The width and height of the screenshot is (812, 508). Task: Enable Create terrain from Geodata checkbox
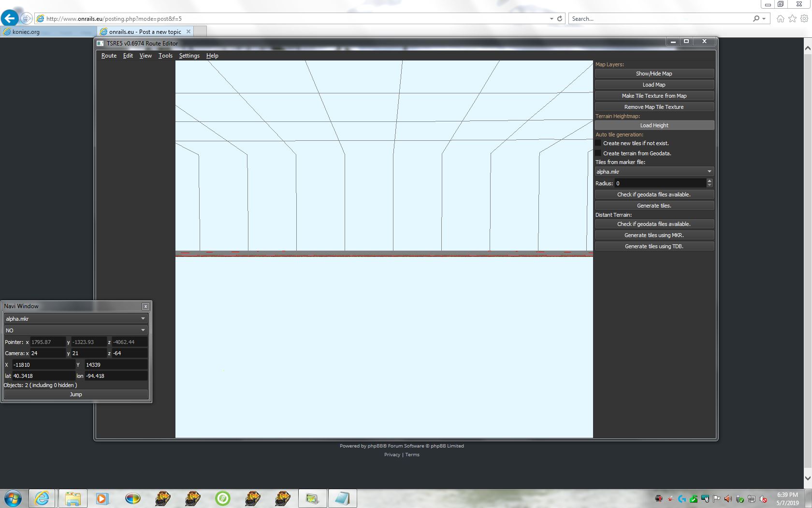coord(598,153)
